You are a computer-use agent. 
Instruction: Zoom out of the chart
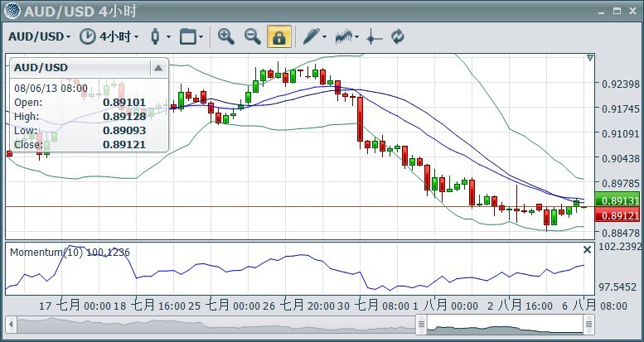point(253,36)
